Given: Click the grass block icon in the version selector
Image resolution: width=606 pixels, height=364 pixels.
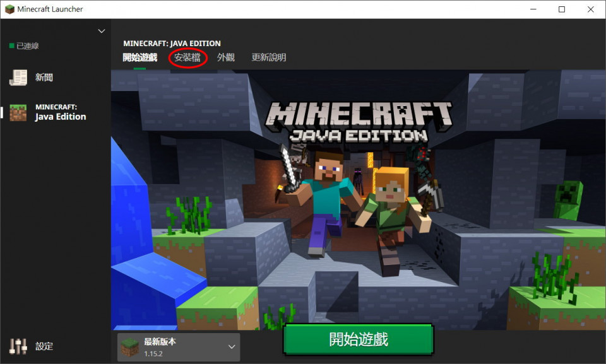Looking at the screenshot, I should pyautogui.click(x=130, y=347).
